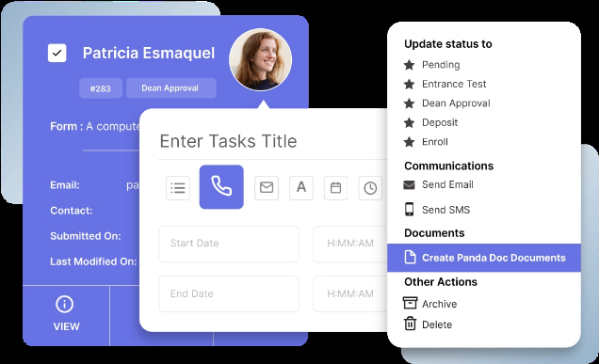The width and height of the screenshot is (599, 364).
Task: Click the star icon beside Deposit
Action: coord(409,122)
